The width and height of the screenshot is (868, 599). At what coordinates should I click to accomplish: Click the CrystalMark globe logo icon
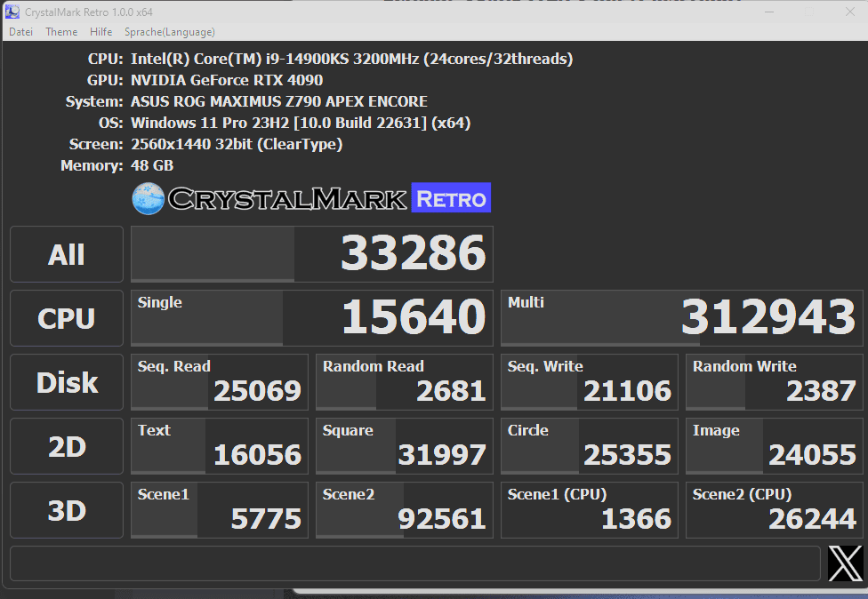[x=149, y=198]
